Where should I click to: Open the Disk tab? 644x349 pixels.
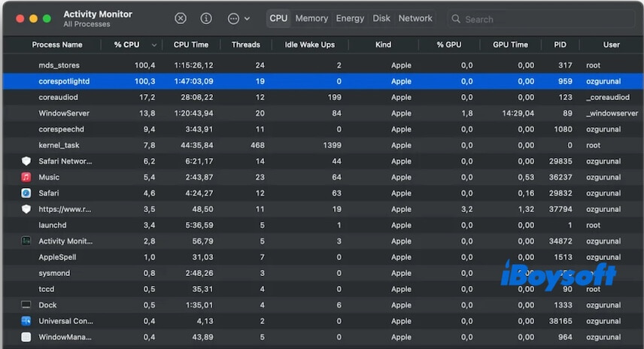coord(381,19)
